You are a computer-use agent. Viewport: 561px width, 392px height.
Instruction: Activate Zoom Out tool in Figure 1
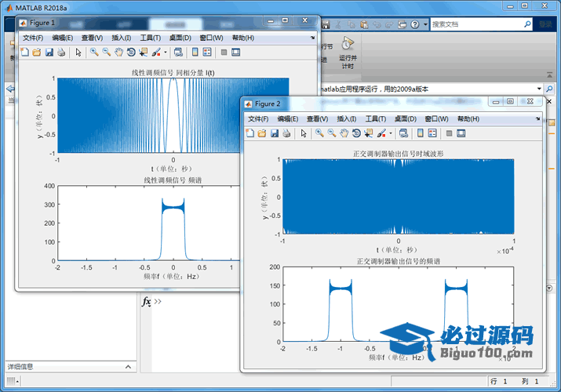[x=106, y=53]
